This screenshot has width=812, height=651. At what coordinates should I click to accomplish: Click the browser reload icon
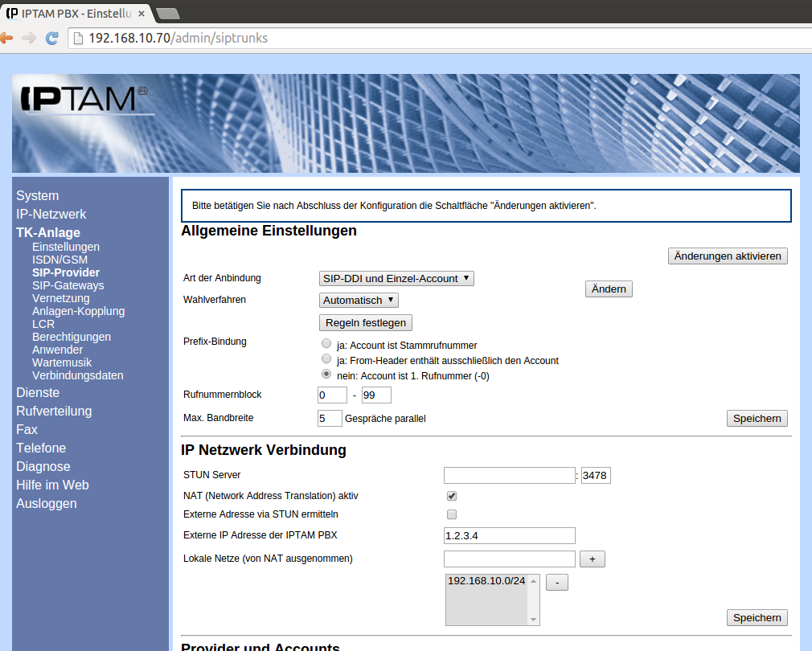tap(51, 38)
